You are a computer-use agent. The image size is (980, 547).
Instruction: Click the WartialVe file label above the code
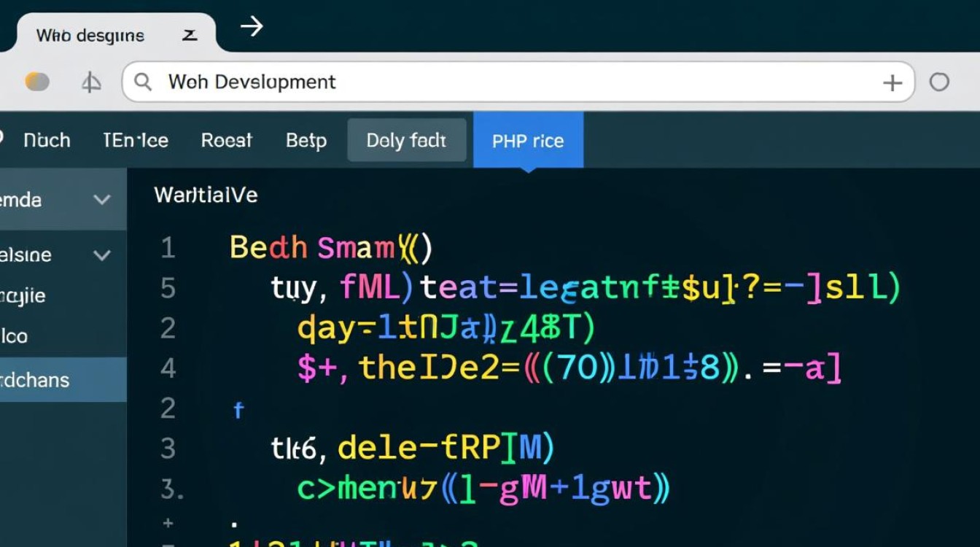(206, 195)
